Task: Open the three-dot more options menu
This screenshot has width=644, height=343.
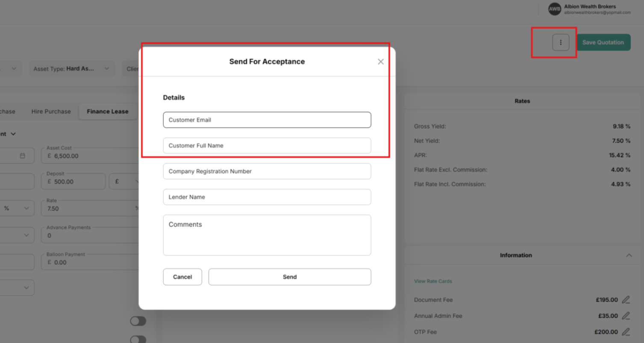Action: click(x=561, y=42)
